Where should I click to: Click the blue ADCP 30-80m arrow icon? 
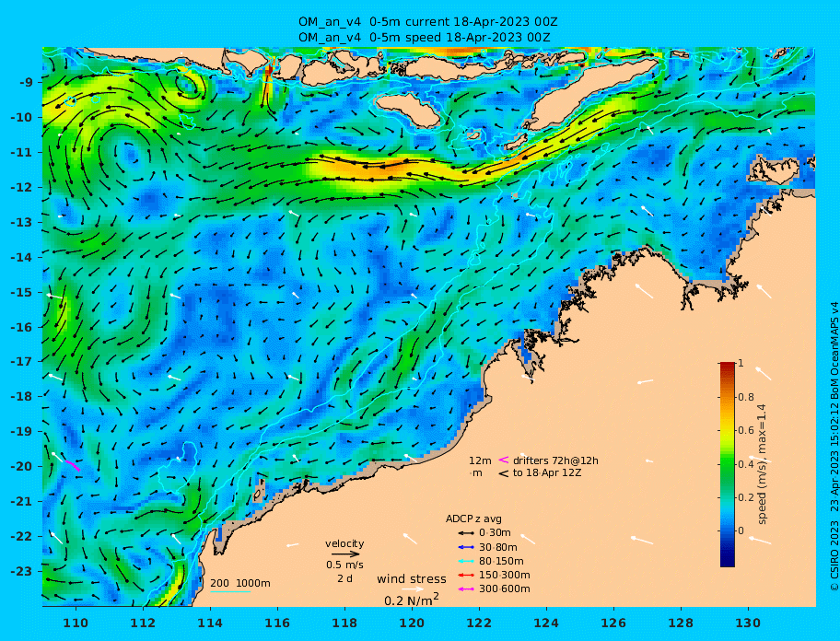pos(466,547)
